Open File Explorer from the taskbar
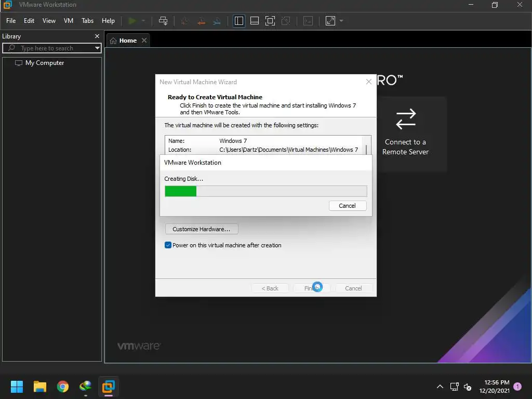The width and height of the screenshot is (532, 399). (x=39, y=387)
